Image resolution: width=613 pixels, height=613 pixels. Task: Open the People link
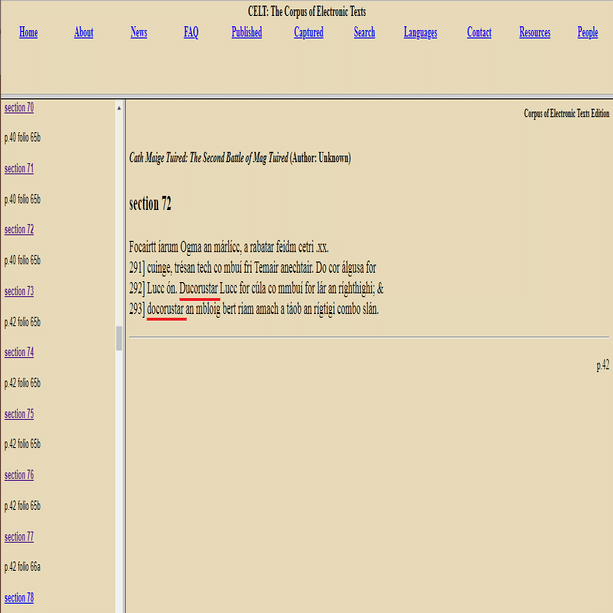[588, 32]
